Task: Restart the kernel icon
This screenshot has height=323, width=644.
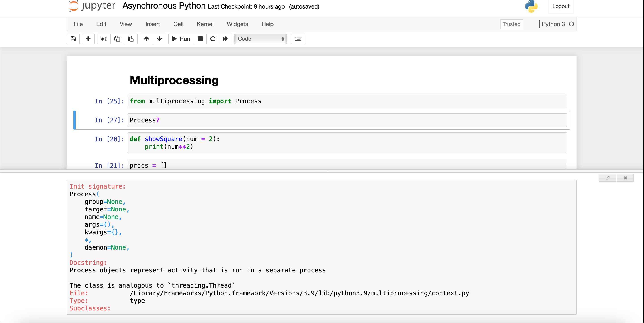Action: pos(213,39)
